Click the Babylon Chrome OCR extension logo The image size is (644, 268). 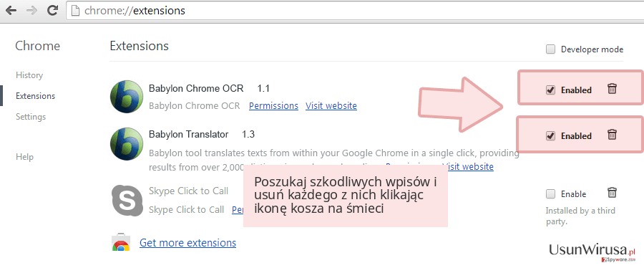click(x=126, y=97)
